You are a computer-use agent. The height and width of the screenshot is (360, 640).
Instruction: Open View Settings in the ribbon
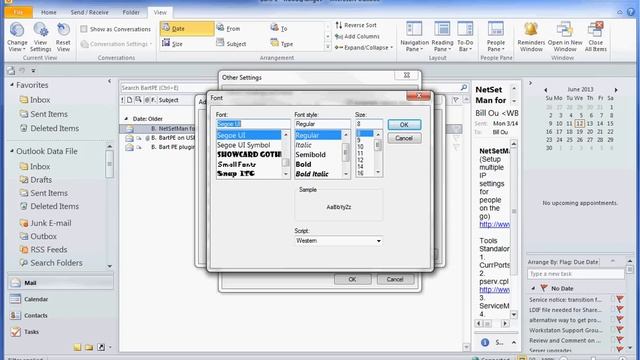pyautogui.click(x=40, y=37)
